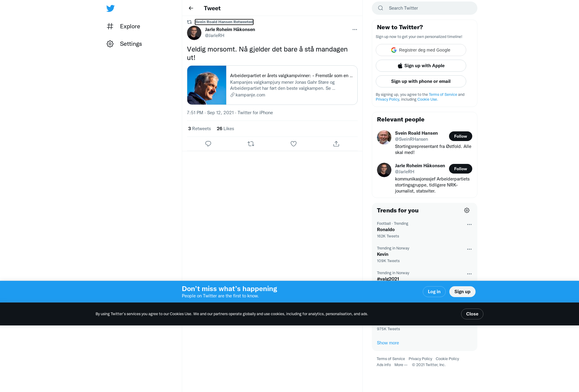Click the Search Twitter field
The width and height of the screenshot is (579, 392).
point(425,8)
